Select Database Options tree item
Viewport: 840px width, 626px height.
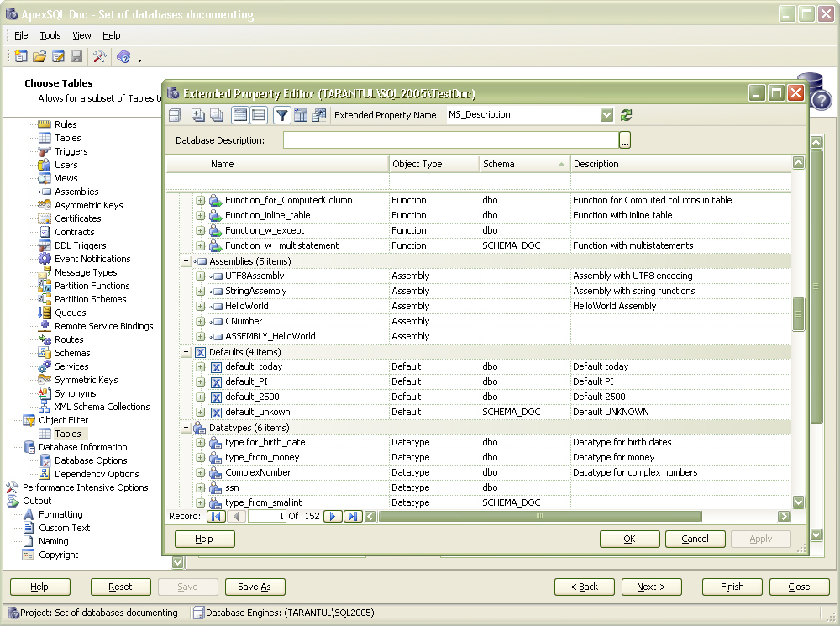tap(91, 461)
